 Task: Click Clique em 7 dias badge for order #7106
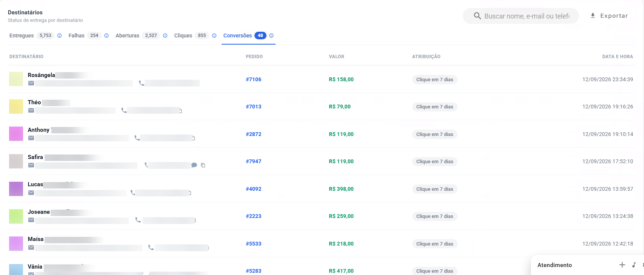(x=434, y=79)
